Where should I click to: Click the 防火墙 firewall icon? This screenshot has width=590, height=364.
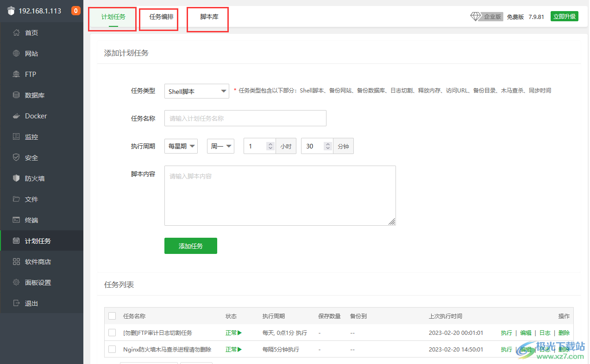pos(16,179)
